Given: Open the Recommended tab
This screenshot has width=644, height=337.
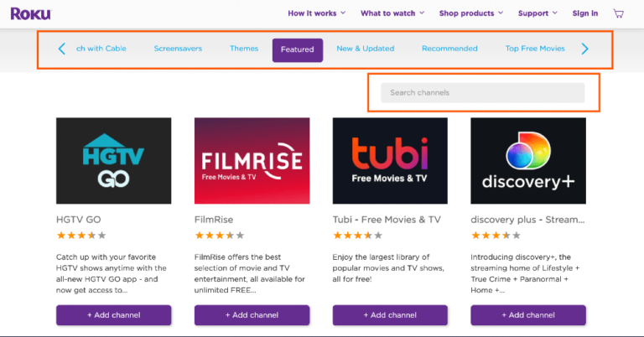Looking at the screenshot, I should [x=449, y=49].
